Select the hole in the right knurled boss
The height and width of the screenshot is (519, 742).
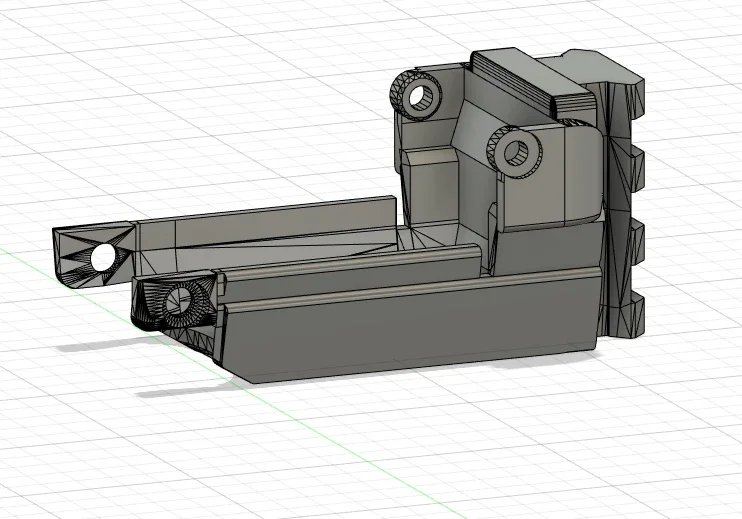(516, 153)
